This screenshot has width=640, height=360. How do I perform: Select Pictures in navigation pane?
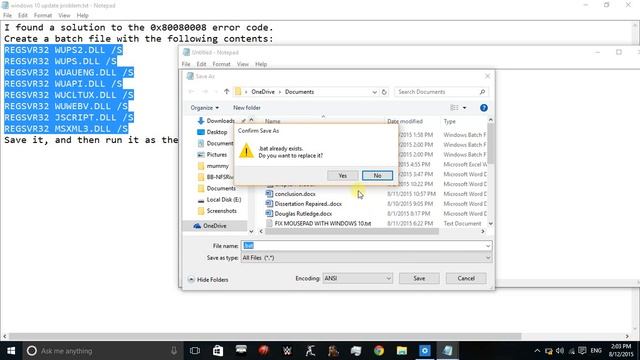click(x=212, y=155)
